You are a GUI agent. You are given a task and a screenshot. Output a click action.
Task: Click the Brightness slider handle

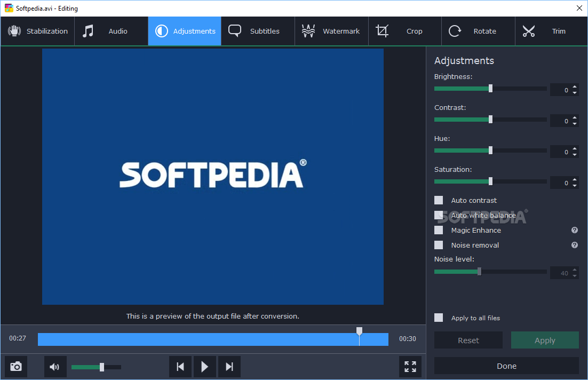[x=490, y=89]
